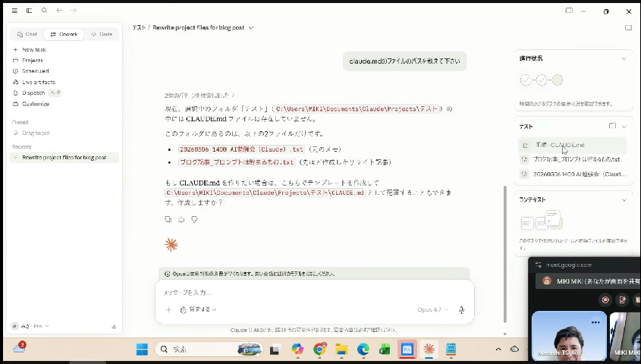
Task: Start a New task
Action: (x=34, y=49)
